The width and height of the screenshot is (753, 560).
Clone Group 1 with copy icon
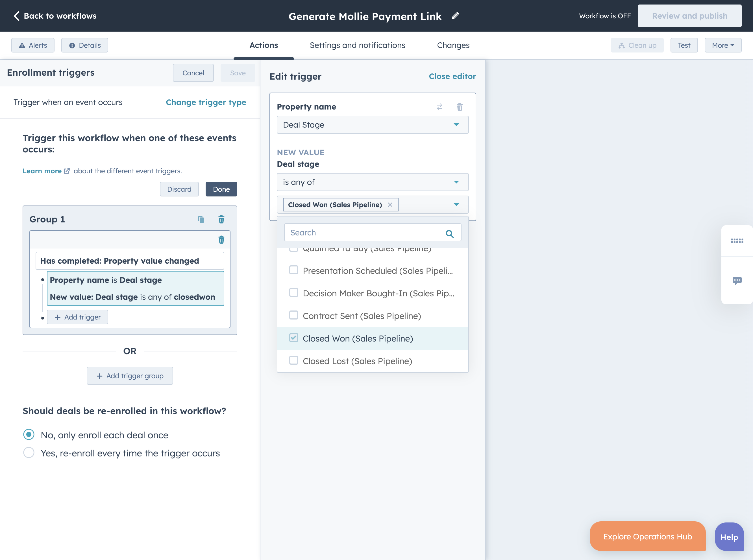pyautogui.click(x=201, y=219)
